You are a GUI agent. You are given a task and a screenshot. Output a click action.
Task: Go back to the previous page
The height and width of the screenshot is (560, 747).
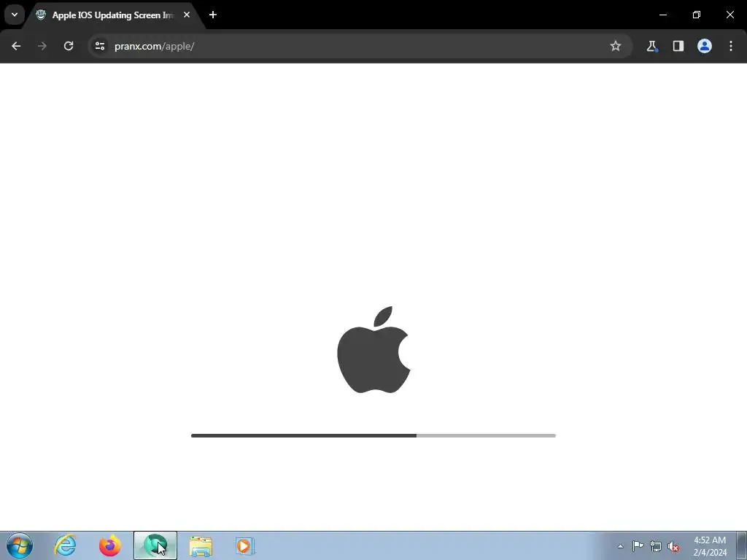point(16,46)
